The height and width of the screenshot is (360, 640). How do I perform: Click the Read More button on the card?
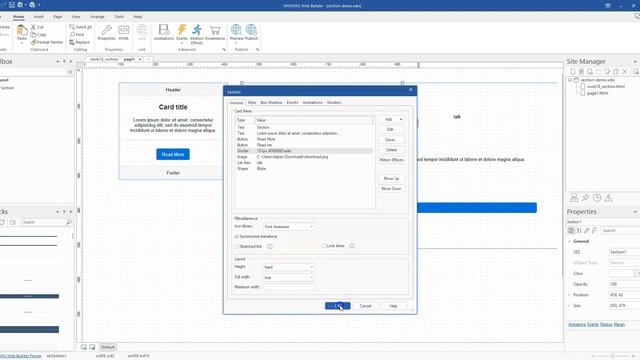click(173, 154)
